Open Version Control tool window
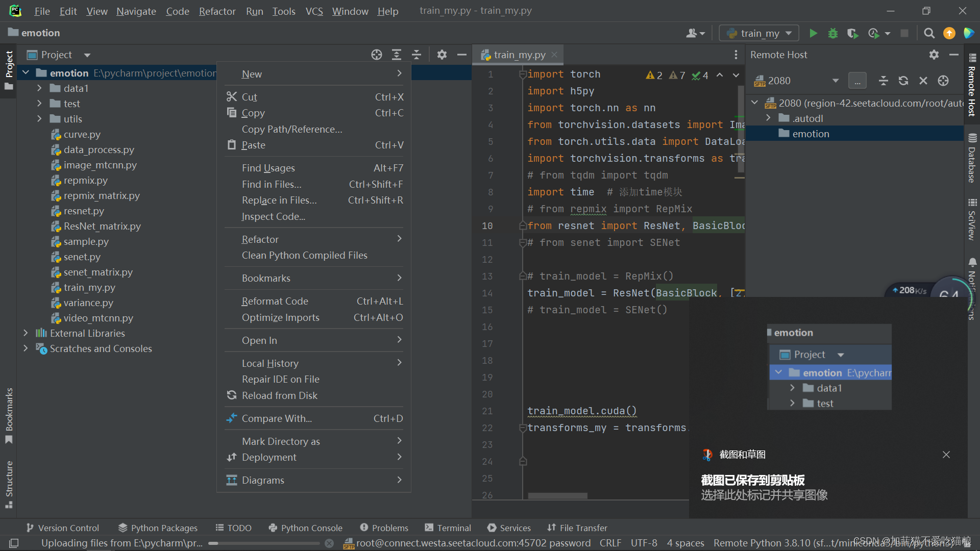980x551 pixels. point(62,528)
